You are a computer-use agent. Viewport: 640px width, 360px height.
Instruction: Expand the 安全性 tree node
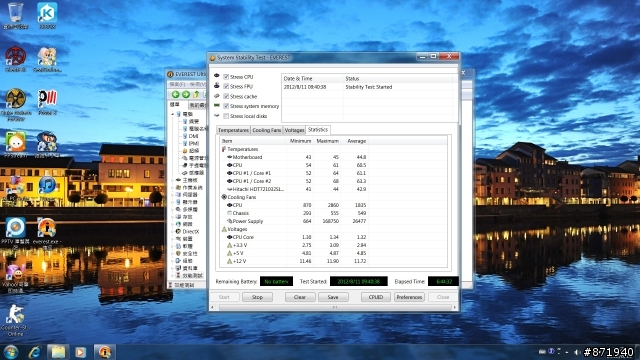point(173,253)
